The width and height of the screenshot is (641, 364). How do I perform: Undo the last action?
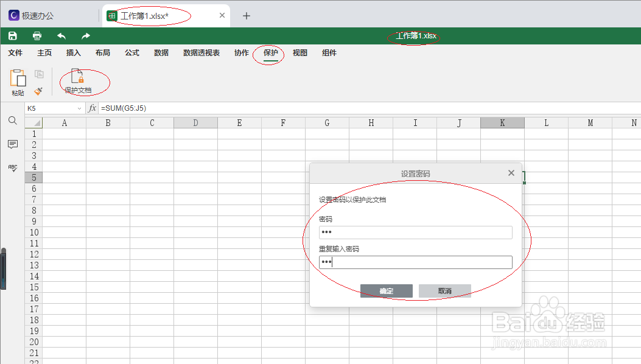click(x=61, y=35)
